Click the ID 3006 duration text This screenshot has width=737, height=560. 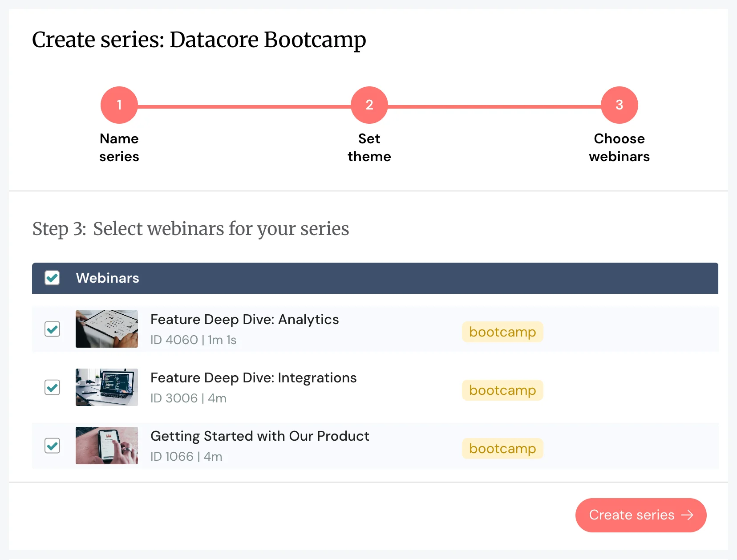tap(188, 398)
